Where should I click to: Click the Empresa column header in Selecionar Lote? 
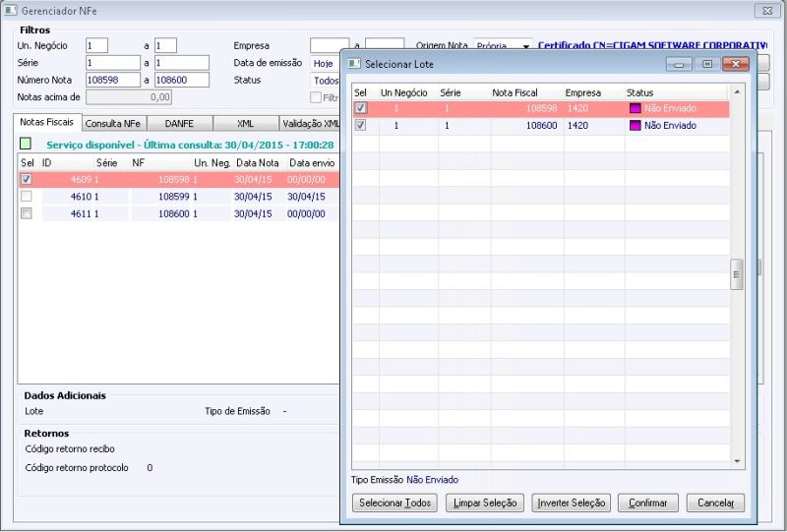click(583, 92)
